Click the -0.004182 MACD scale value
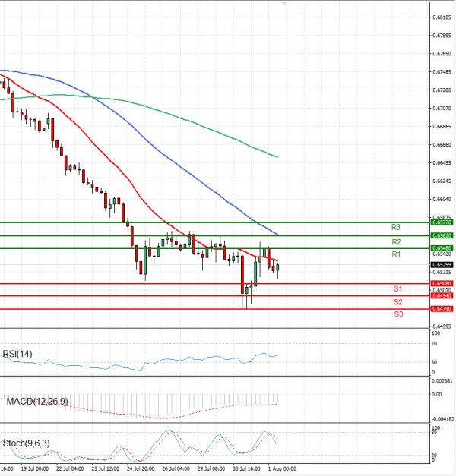 443,419
